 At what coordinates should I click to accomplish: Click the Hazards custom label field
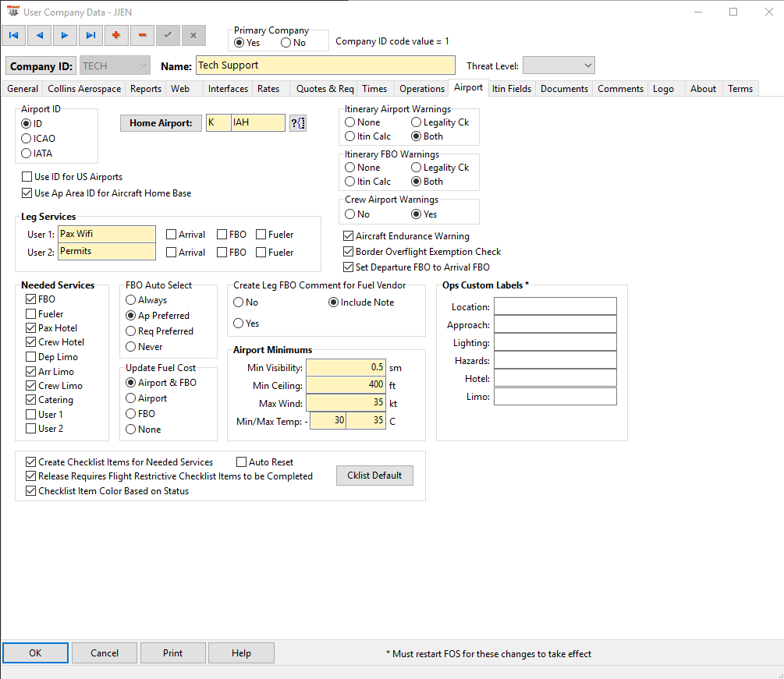pos(555,360)
